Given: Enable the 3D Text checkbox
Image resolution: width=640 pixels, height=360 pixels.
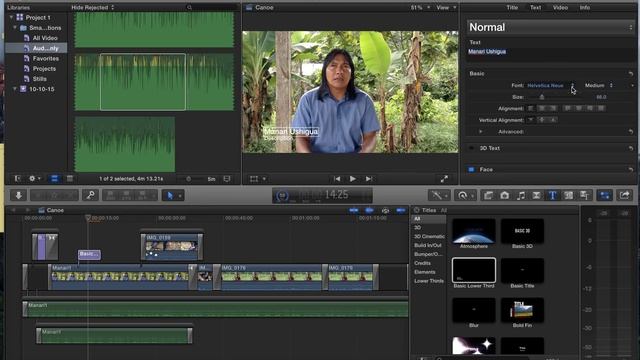Looking at the screenshot, I should pos(471,148).
